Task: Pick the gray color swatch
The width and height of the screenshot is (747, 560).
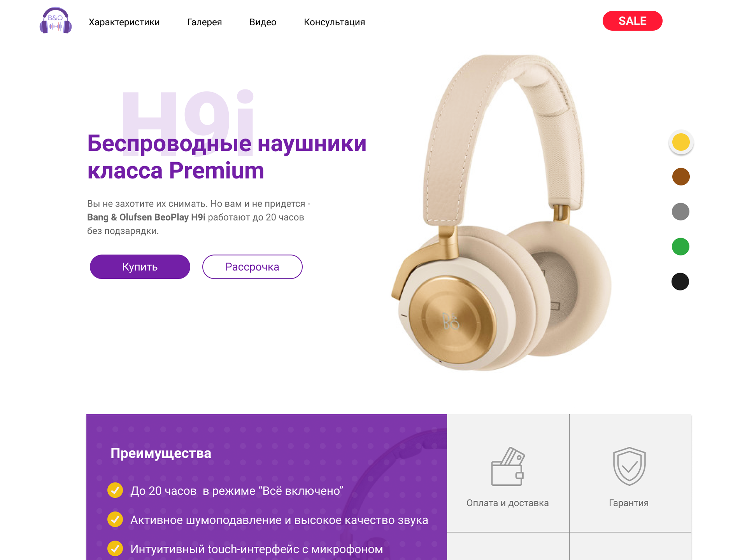Action: [x=680, y=212]
